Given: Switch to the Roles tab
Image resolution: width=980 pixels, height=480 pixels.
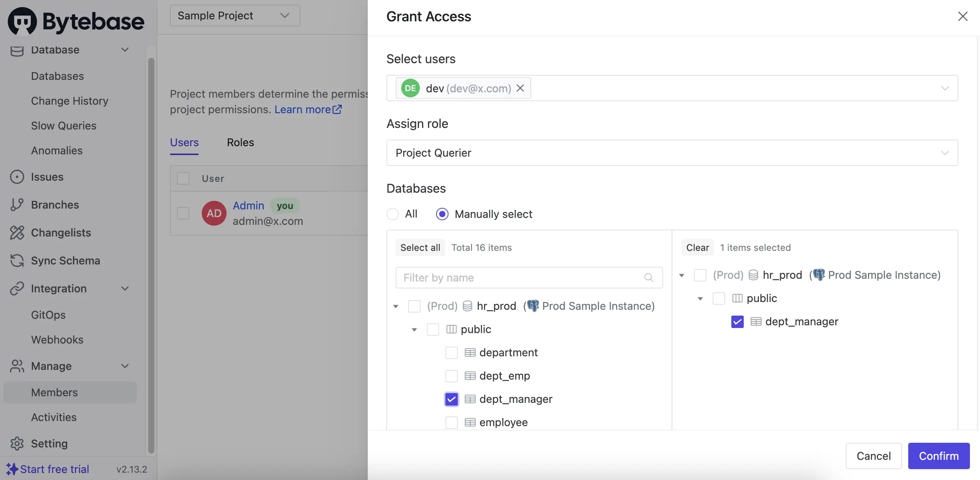Looking at the screenshot, I should tap(240, 143).
